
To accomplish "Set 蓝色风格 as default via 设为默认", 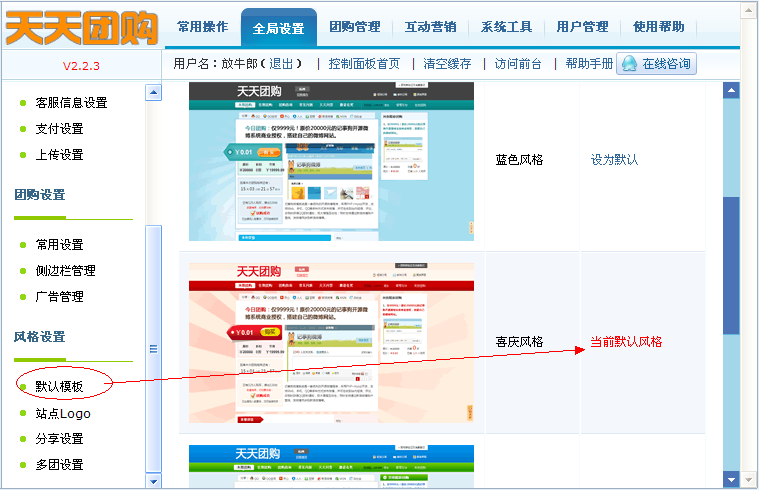I will tap(614, 160).
